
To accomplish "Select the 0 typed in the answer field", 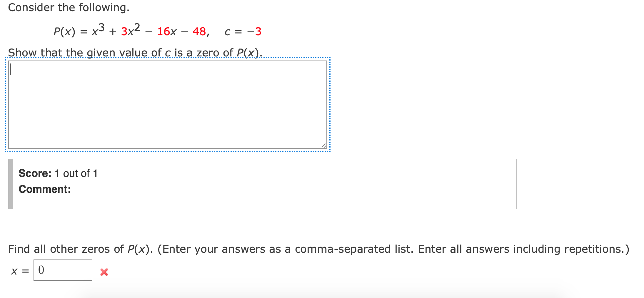I will [41, 270].
